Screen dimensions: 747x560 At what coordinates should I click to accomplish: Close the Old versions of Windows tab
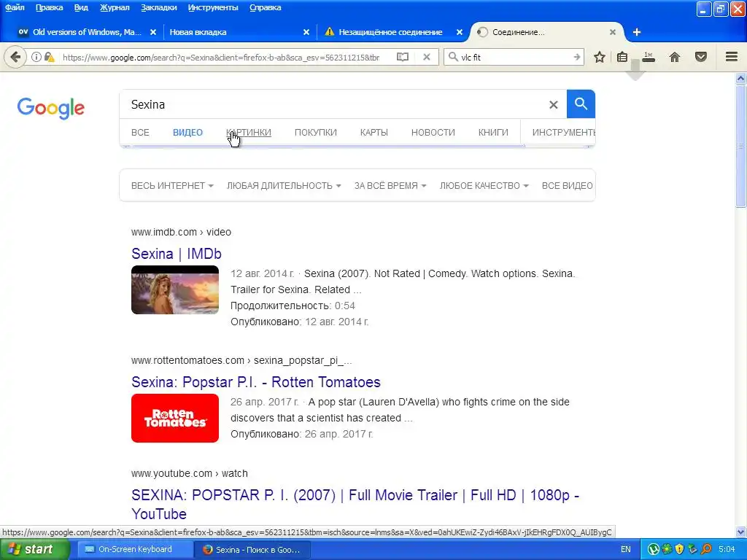153,32
